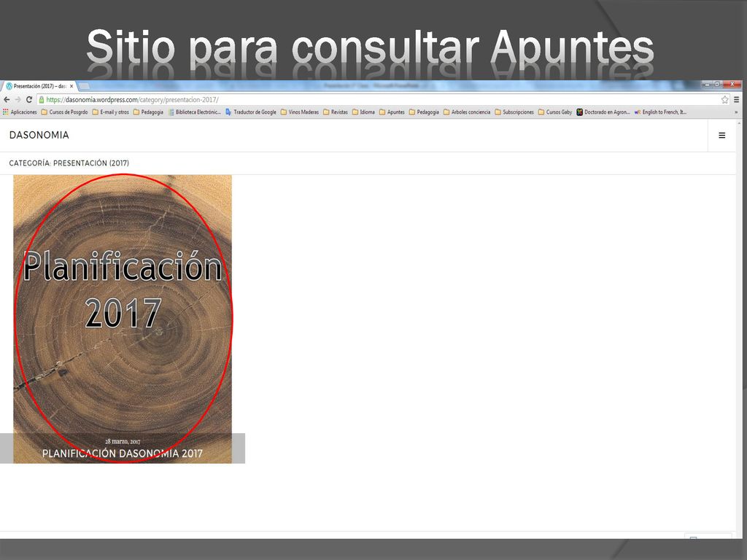Open the Apuntes bookmark folder
Screen dimensions: 747x560
pos(392,112)
